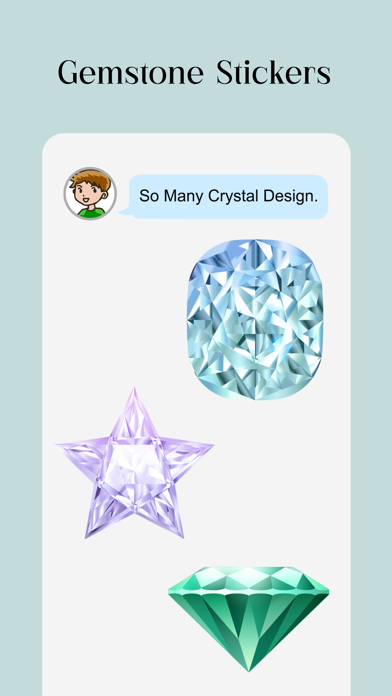Open the 'So Many Crystal Design.' message bubble
The width and height of the screenshot is (392, 696).
click(229, 197)
